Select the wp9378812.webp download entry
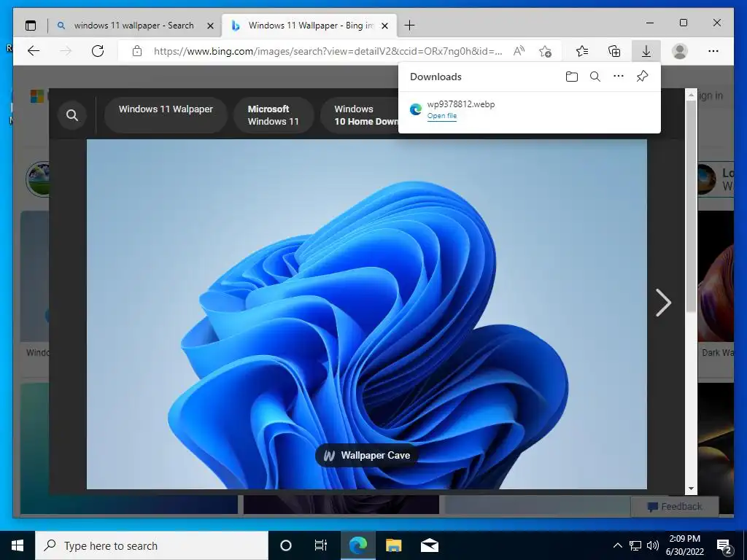Image resolution: width=747 pixels, height=560 pixels. click(x=530, y=109)
